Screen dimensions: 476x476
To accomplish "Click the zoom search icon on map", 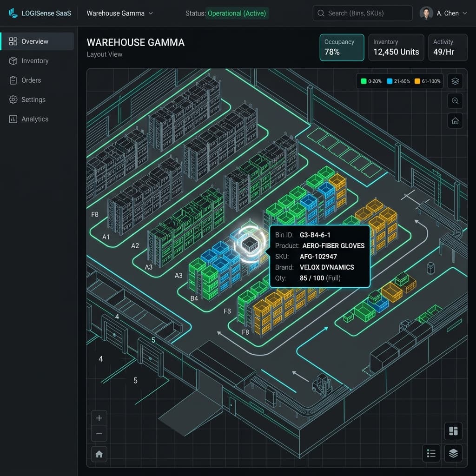I will coord(455,101).
